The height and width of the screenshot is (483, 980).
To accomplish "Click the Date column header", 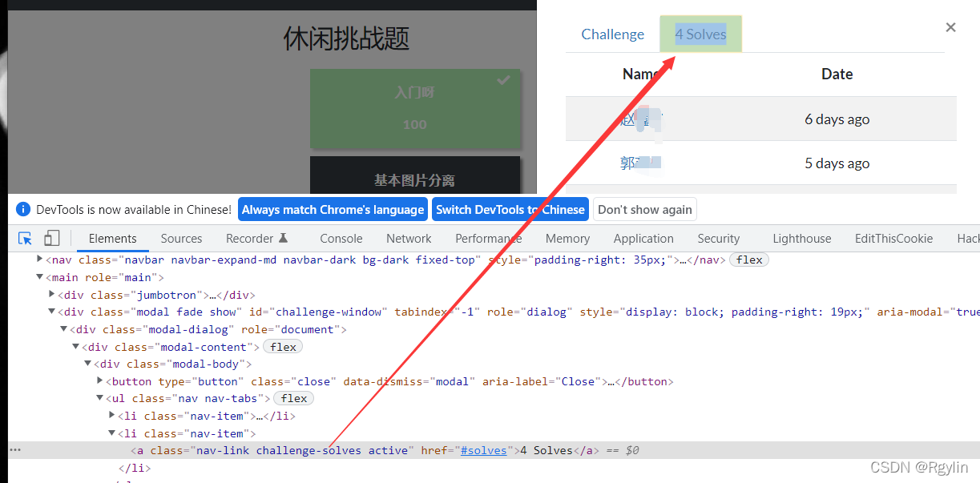I will click(x=837, y=74).
